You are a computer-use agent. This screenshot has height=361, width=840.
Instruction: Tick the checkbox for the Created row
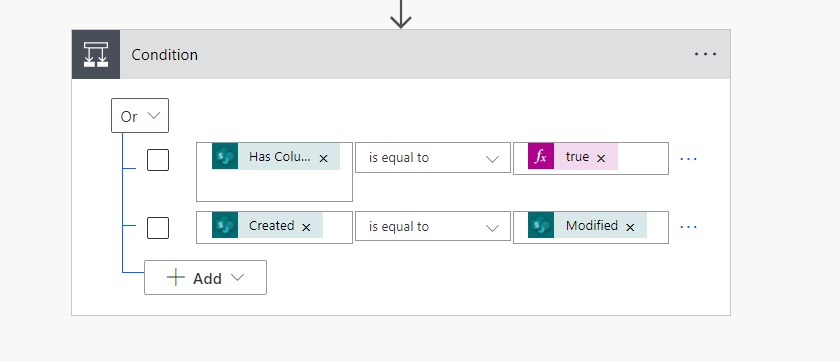pyautogui.click(x=158, y=228)
